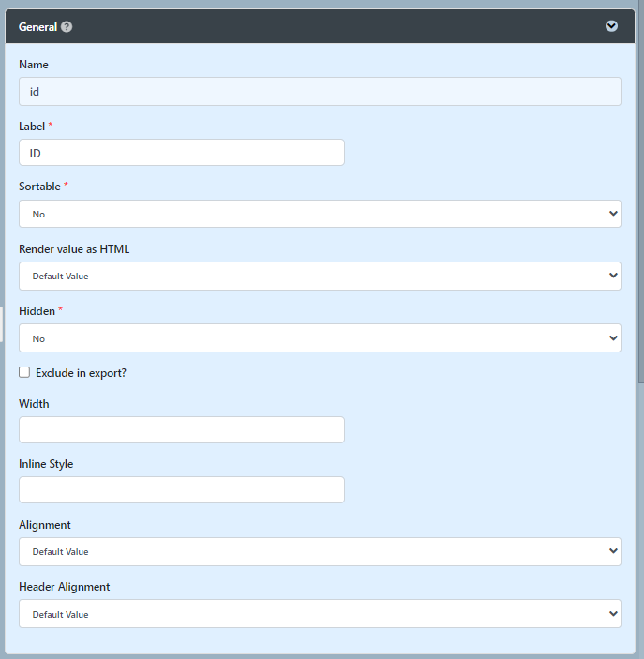
Task: Click the General section header title
Action: point(37,27)
